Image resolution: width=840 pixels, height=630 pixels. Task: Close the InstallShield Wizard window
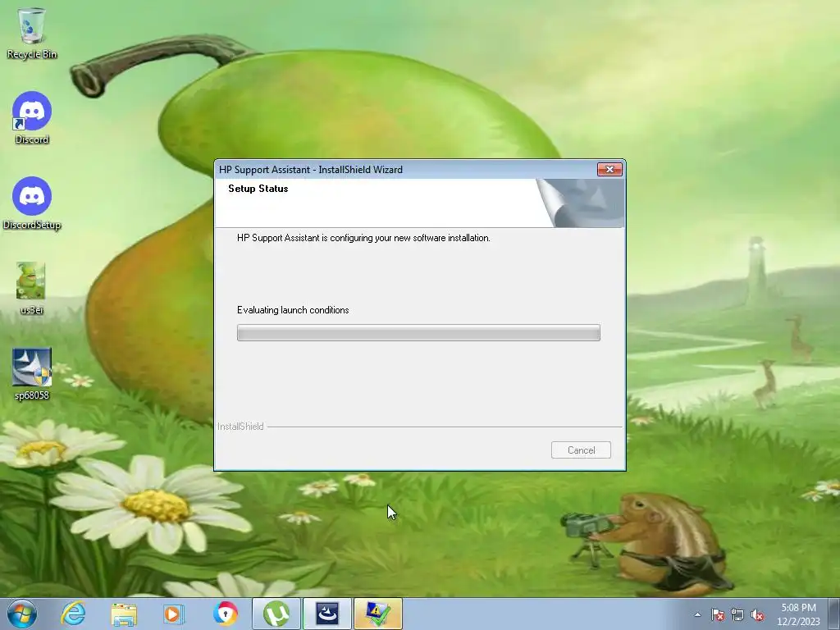pyautogui.click(x=609, y=169)
